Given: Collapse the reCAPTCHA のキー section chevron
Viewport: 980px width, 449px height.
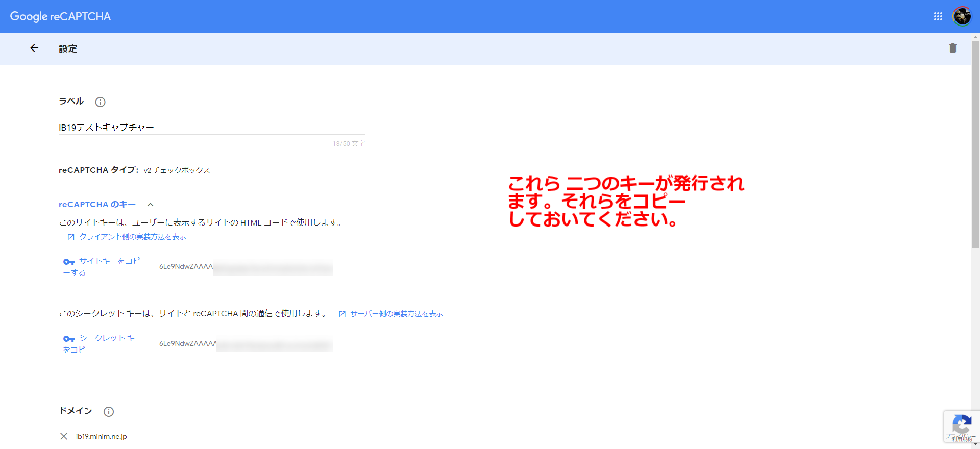Looking at the screenshot, I should tap(151, 205).
